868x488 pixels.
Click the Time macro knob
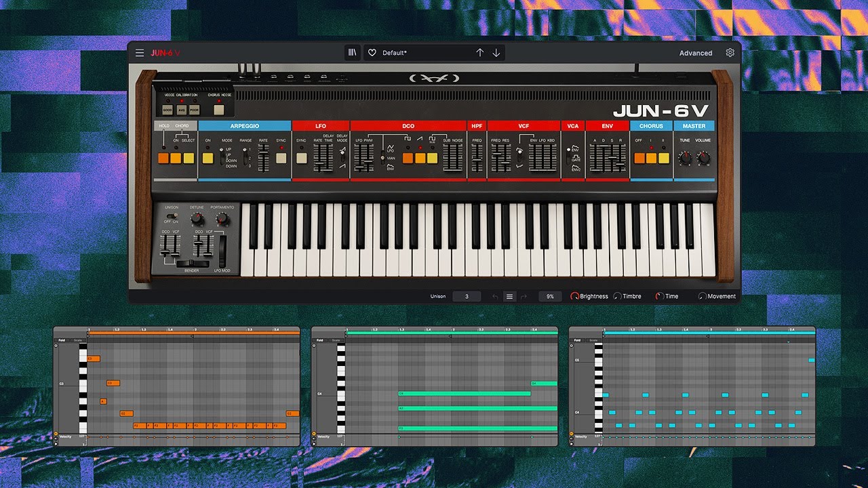(659, 296)
